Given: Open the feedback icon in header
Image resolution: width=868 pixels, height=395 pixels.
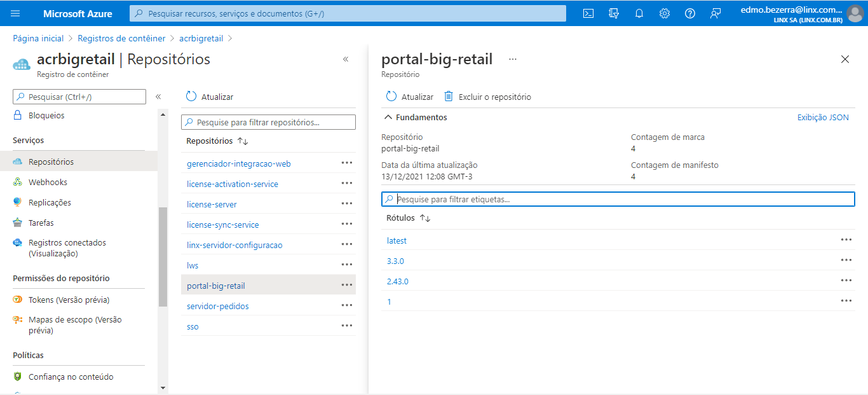Looking at the screenshot, I should click(715, 13).
